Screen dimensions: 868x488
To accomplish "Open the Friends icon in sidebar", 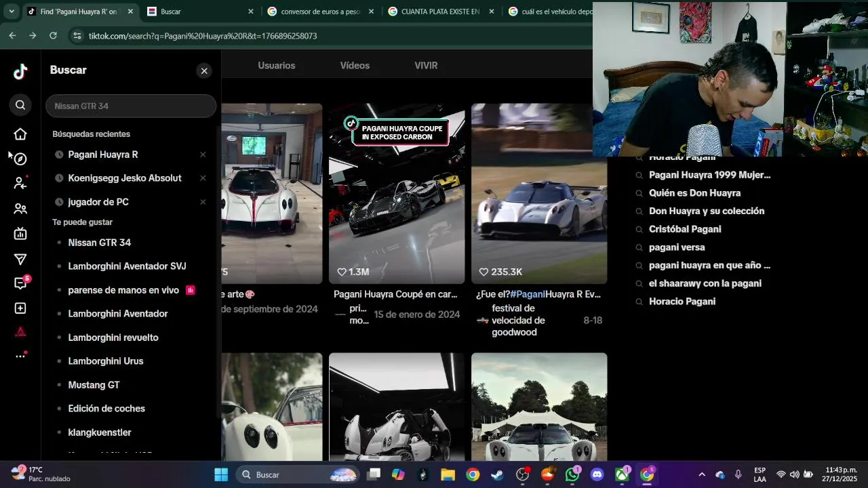I will click(x=20, y=209).
